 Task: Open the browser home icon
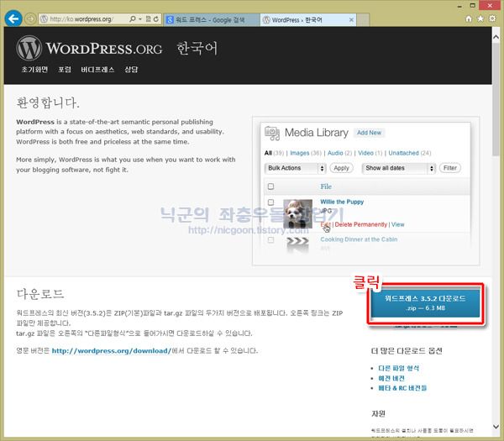(469, 18)
